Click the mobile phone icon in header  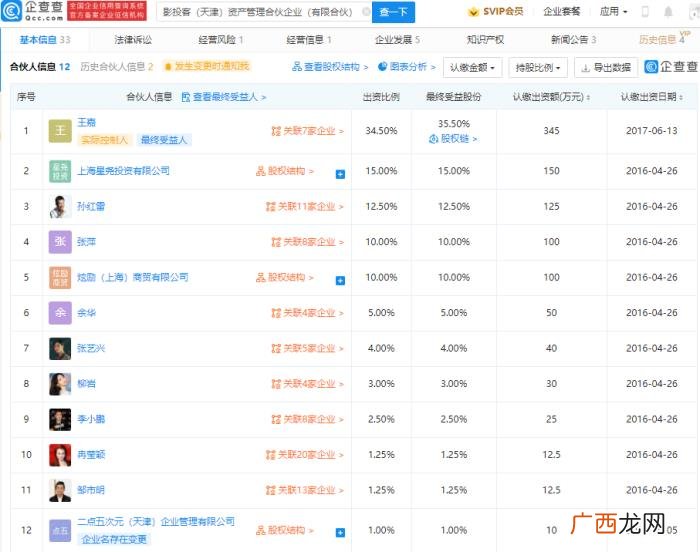[645, 12]
